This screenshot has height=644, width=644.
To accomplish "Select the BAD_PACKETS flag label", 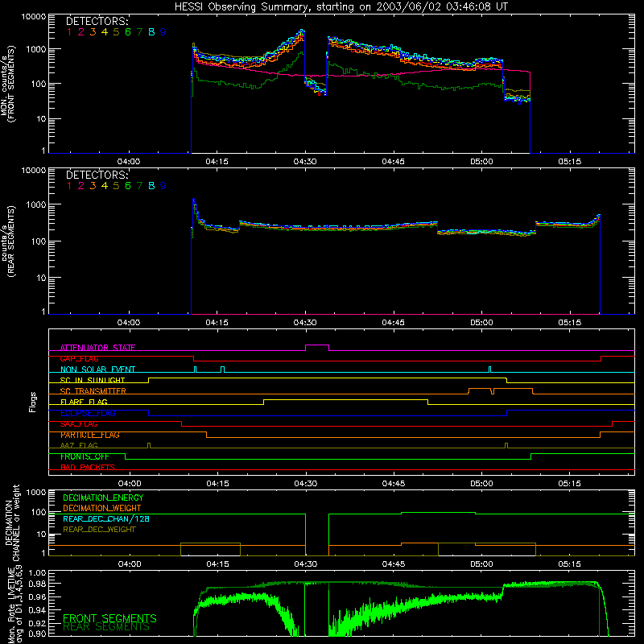I will click(88, 467).
